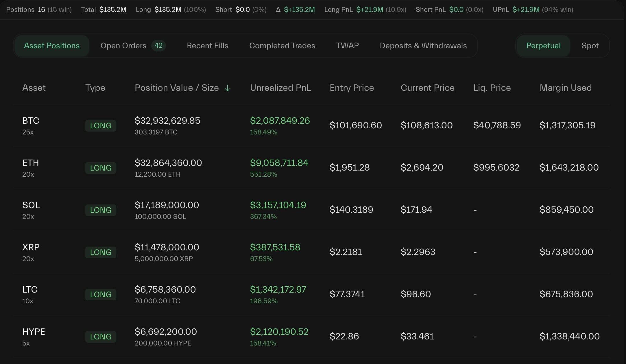Switch to Spot market view
Viewport: 626px width, 364px height.
[x=590, y=46]
